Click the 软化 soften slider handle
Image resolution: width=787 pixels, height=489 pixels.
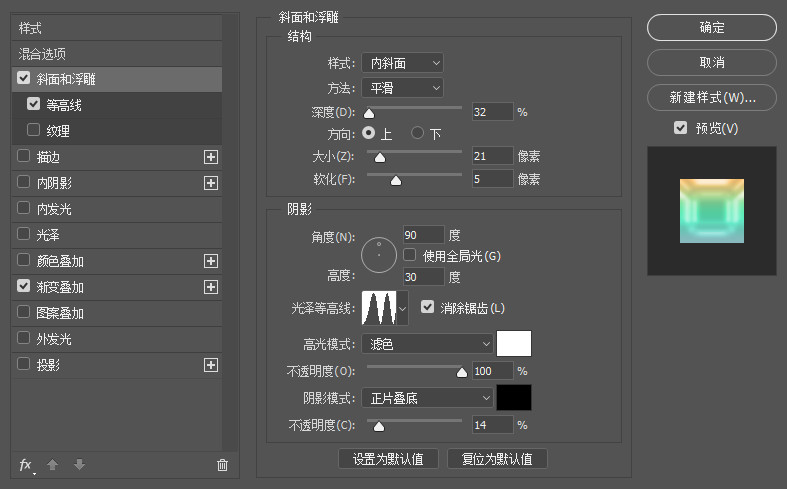point(396,180)
